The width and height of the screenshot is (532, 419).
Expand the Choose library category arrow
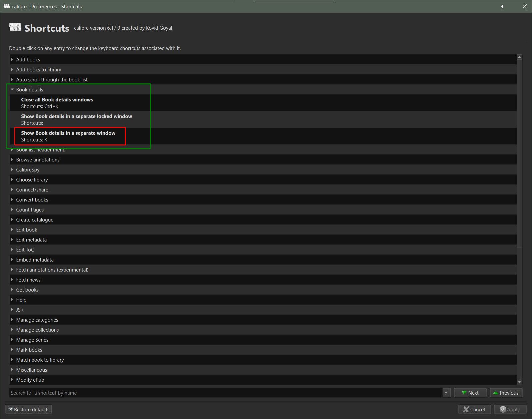(x=12, y=179)
